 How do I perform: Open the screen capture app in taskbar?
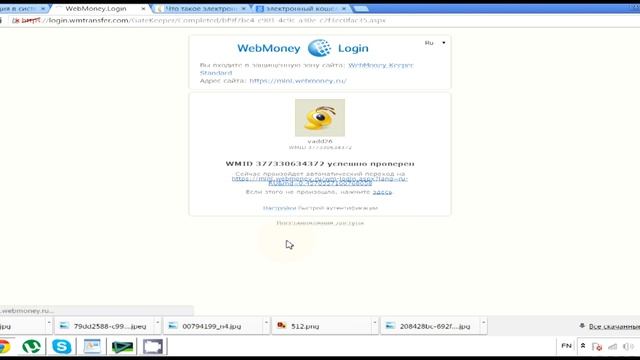click(x=153, y=347)
